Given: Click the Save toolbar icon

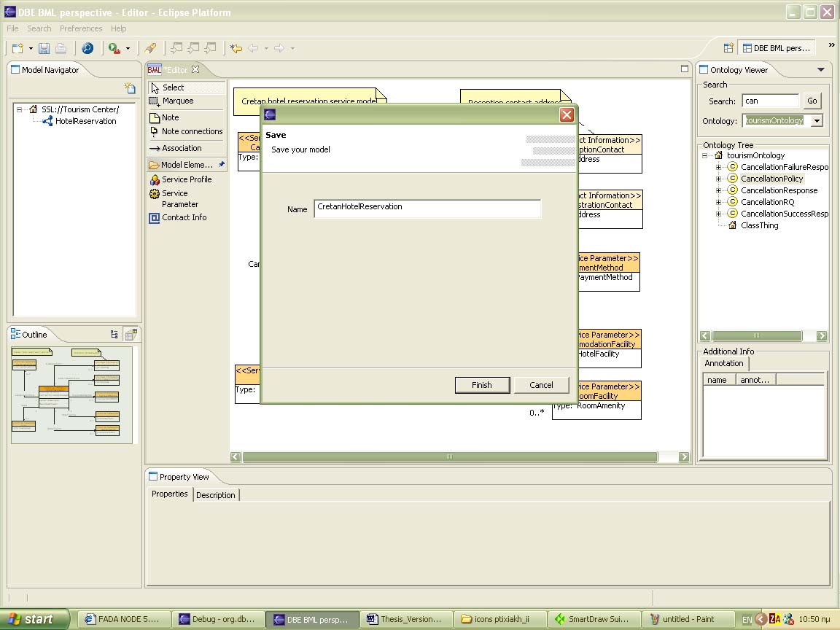Looking at the screenshot, I should [44, 48].
